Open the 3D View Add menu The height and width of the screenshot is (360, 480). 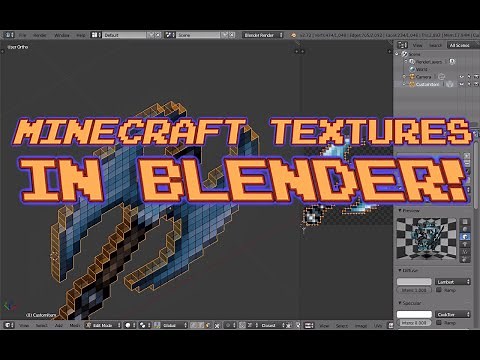coord(59,325)
